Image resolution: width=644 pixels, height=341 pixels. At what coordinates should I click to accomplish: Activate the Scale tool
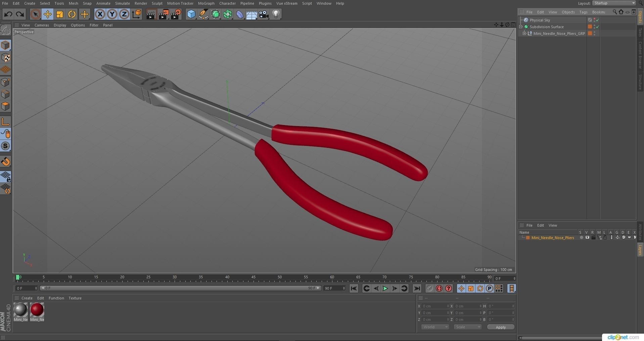tap(60, 14)
